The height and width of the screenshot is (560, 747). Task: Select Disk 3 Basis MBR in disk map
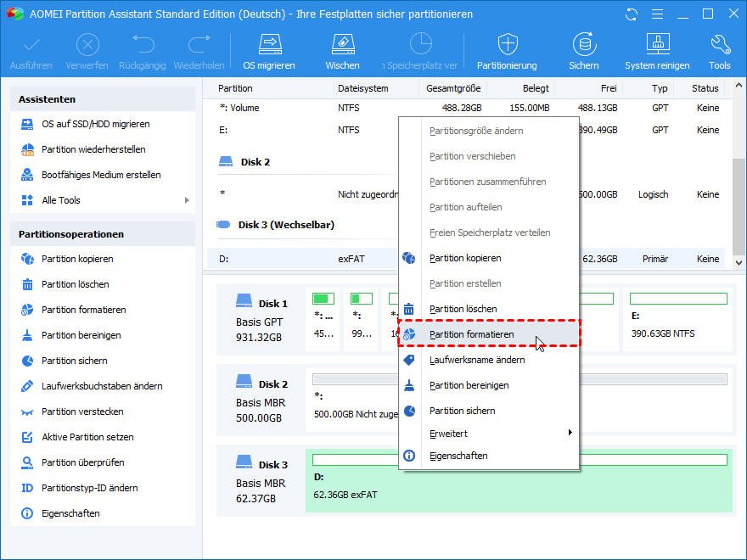261,481
